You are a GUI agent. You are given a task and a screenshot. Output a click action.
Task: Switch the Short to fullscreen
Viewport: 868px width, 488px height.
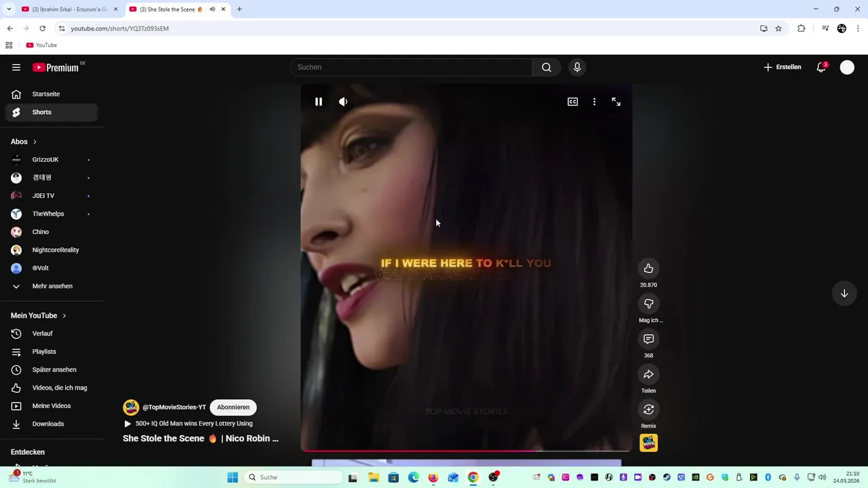[616, 102]
